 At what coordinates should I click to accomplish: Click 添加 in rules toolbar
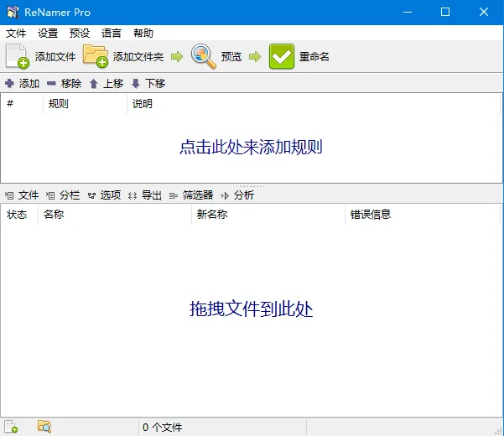coord(29,84)
